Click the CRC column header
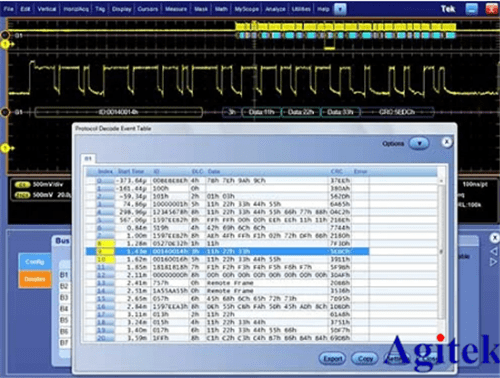The image size is (500, 378). pyautogui.click(x=337, y=172)
